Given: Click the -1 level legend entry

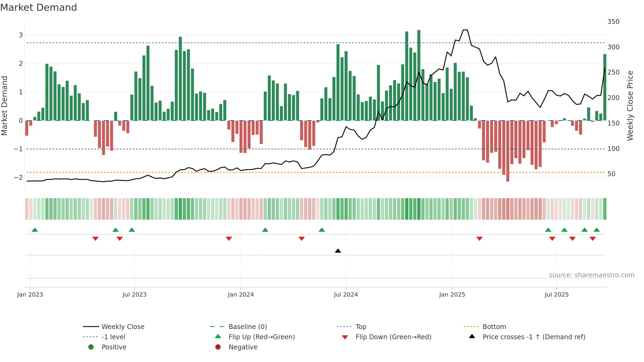Looking at the screenshot, I should [104, 337].
